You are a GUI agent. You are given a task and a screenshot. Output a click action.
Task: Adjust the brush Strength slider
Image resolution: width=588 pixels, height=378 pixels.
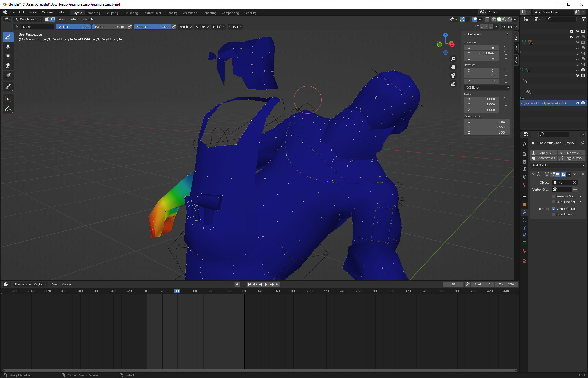[x=152, y=27]
